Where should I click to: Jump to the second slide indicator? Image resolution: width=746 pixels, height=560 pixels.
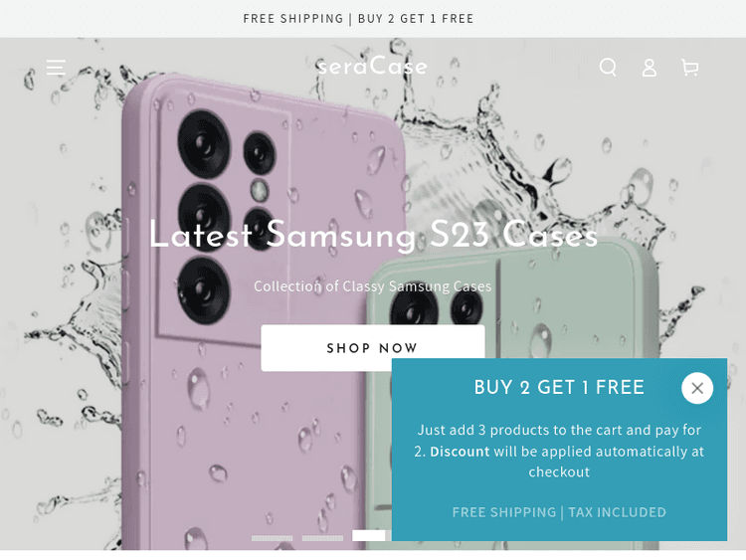(322, 538)
